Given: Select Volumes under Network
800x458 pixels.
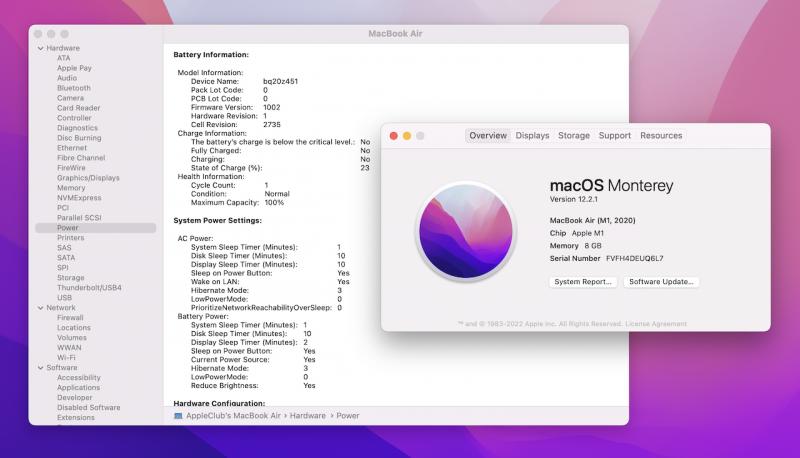Looking at the screenshot, I should click(71, 338).
